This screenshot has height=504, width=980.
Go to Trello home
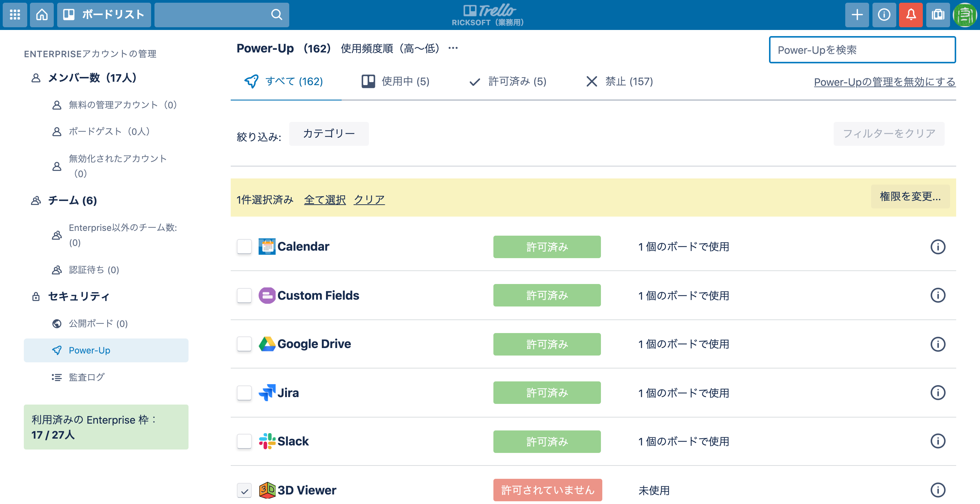(42, 15)
